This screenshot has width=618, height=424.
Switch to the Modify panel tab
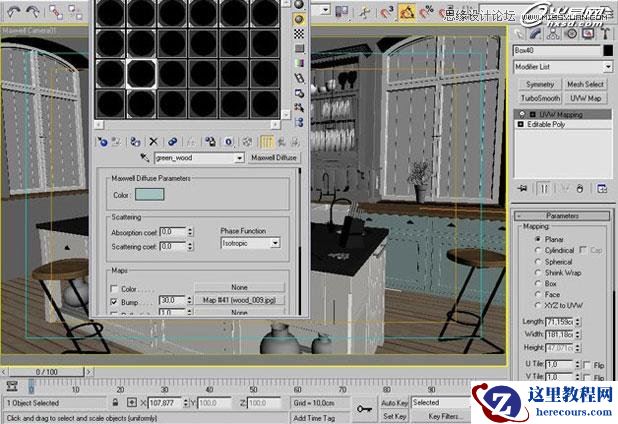(x=535, y=34)
